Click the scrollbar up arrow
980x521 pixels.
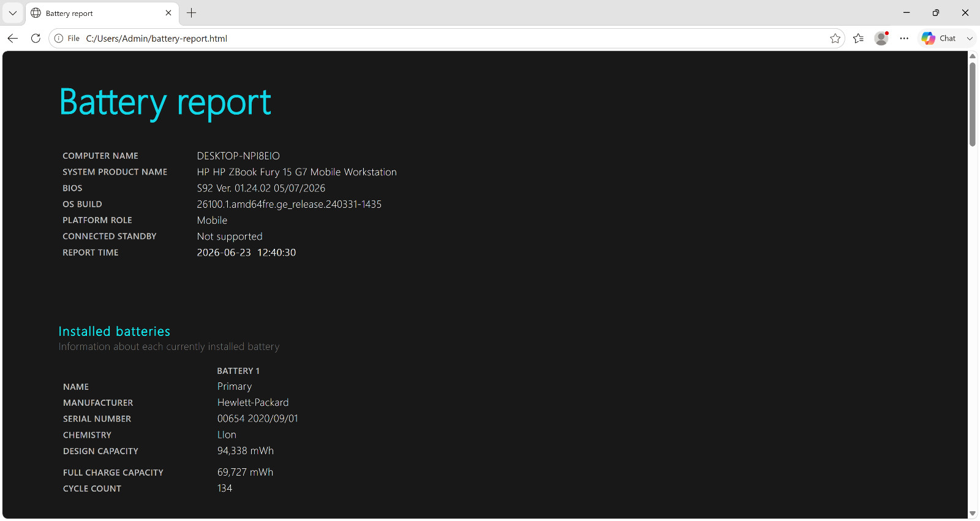click(x=973, y=56)
